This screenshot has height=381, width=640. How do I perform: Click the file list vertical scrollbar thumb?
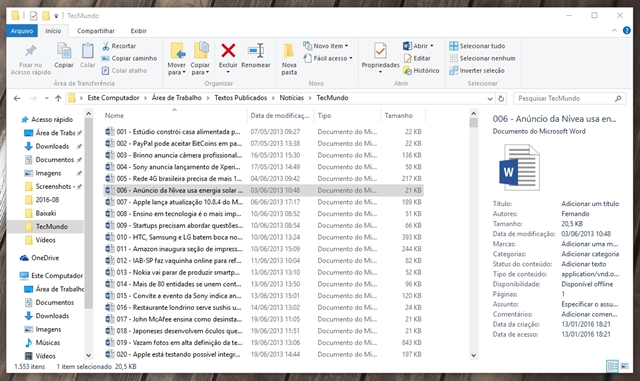473,123
